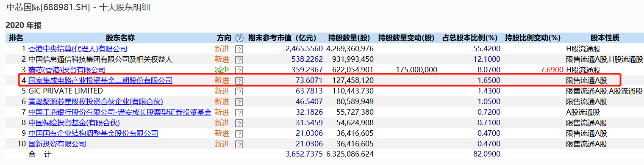Click the market value 46.5407
Viewport: 644px width, 165px height.
click(308, 102)
